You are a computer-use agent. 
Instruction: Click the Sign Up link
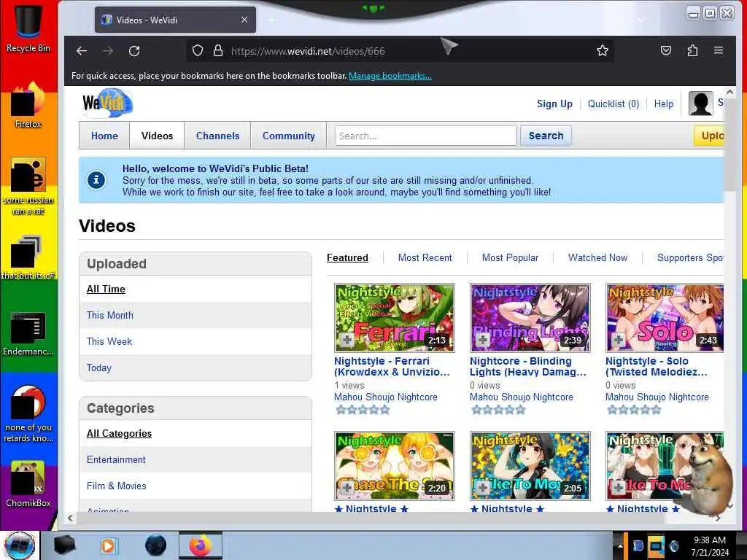(x=554, y=104)
